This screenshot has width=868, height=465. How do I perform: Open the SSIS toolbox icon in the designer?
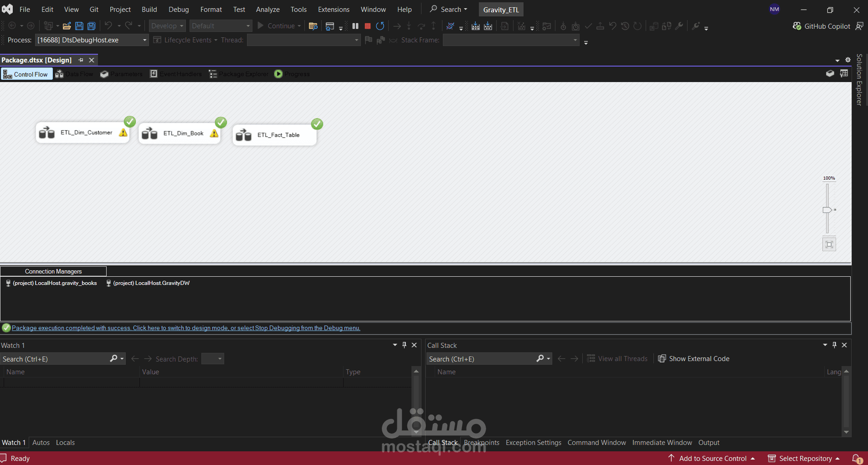[x=830, y=74]
